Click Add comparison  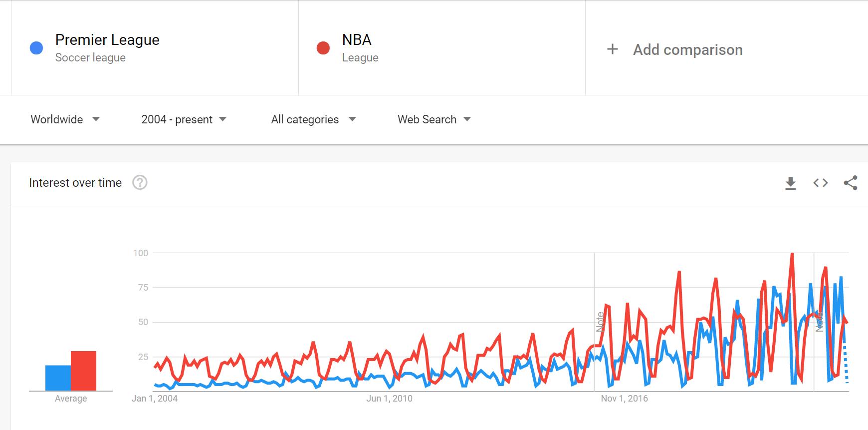(687, 49)
